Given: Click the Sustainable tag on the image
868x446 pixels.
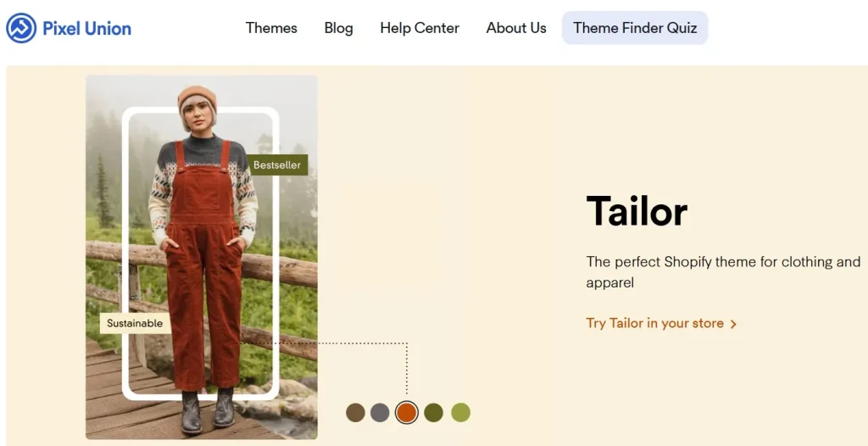Looking at the screenshot, I should (x=135, y=324).
